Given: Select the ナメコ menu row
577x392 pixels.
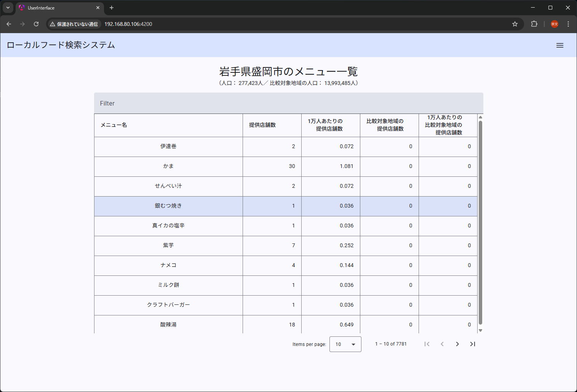Looking at the screenshot, I should tap(286, 266).
